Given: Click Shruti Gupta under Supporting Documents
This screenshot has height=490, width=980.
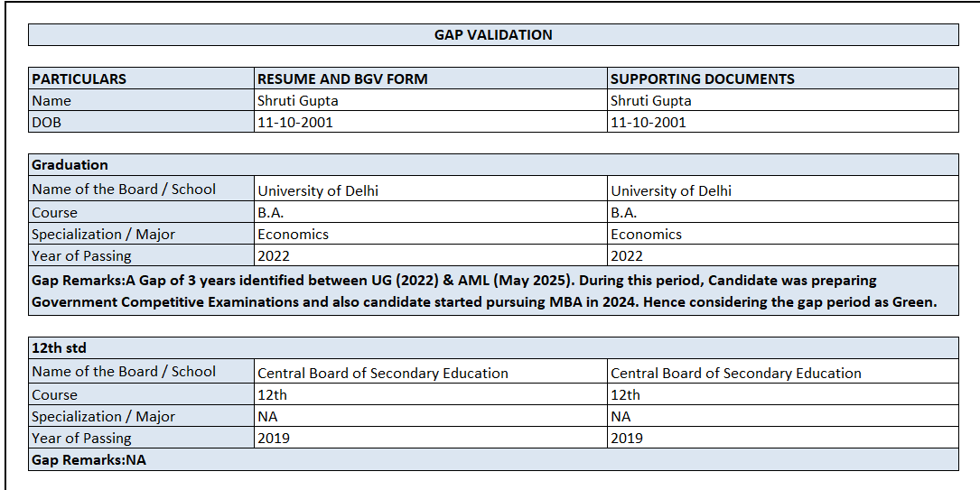Looking at the screenshot, I should pyautogui.click(x=650, y=100).
